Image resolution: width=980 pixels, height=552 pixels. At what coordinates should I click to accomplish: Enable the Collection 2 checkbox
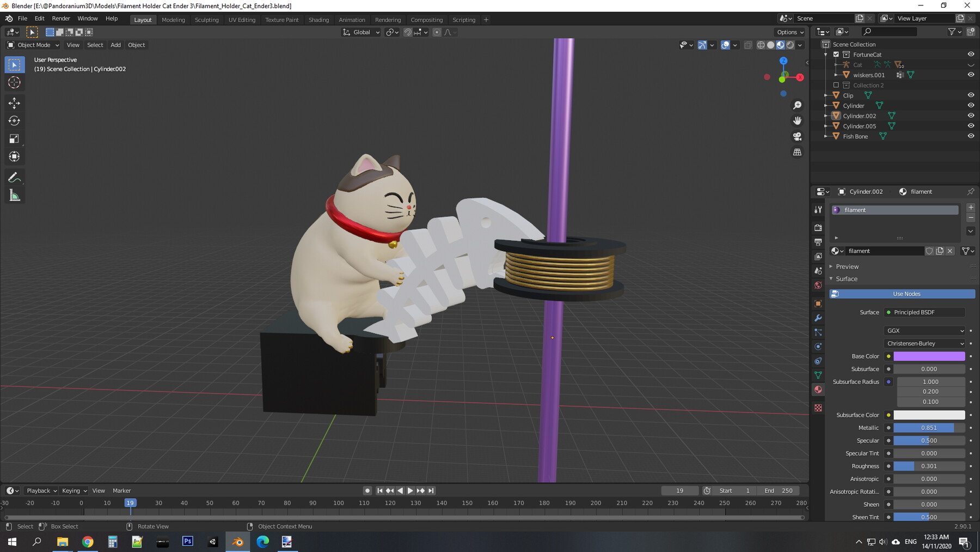point(836,85)
